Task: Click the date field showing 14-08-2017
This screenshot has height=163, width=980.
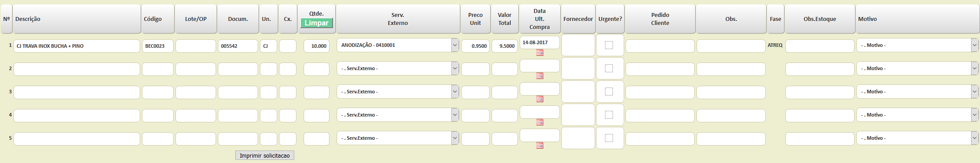Action: [540, 42]
